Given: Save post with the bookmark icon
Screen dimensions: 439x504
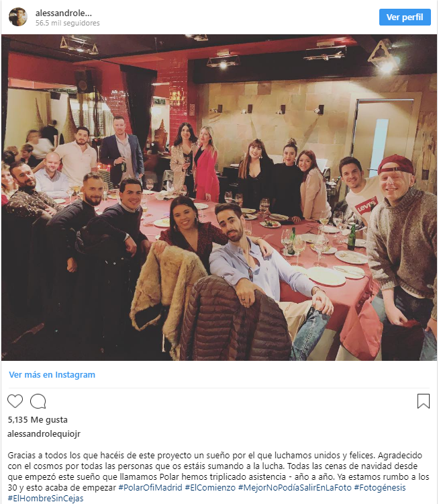Looking at the screenshot, I should coord(424,401).
